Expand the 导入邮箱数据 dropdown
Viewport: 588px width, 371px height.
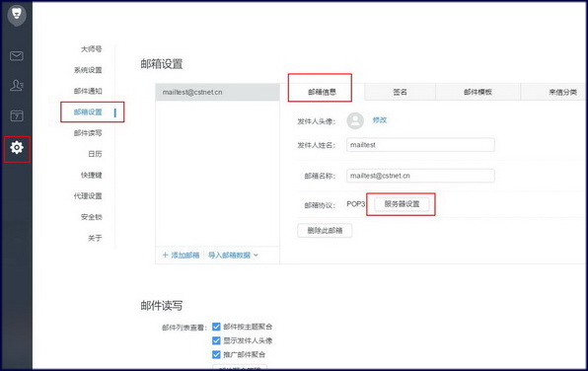click(x=233, y=256)
